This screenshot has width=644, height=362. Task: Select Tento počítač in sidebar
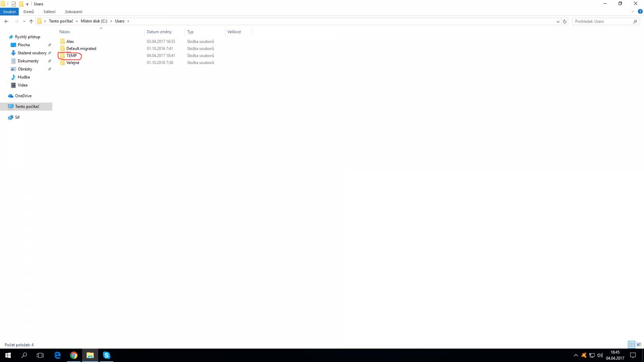(x=27, y=107)
